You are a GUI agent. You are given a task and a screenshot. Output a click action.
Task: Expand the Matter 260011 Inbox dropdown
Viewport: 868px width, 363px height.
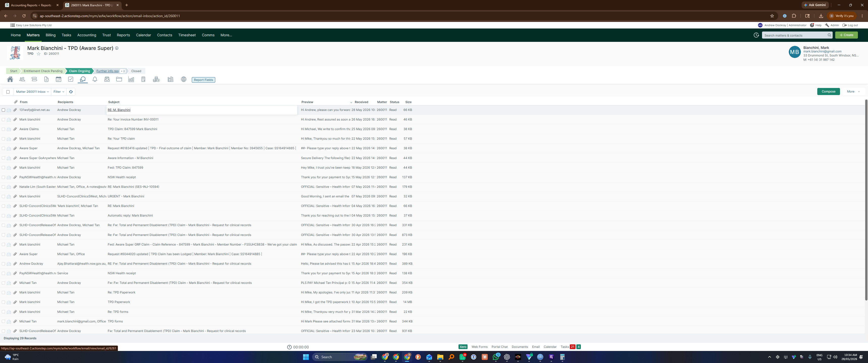click(x=32, y=92)
